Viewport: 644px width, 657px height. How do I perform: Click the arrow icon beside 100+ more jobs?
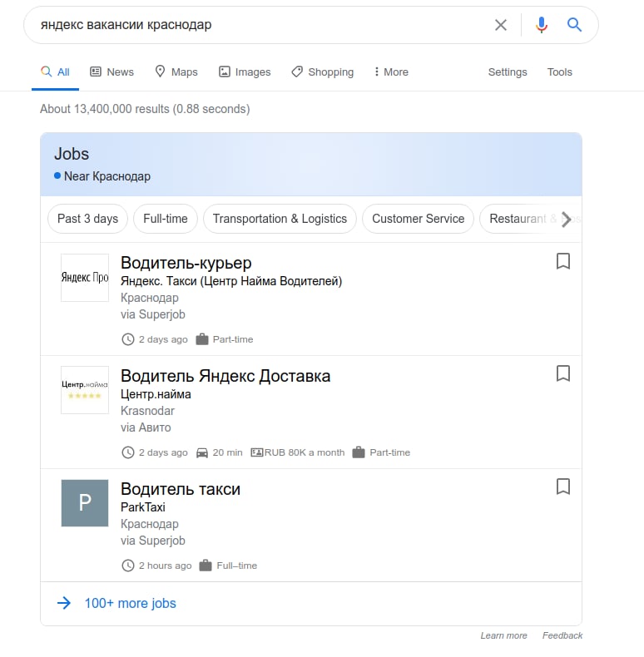click(64, 604)
